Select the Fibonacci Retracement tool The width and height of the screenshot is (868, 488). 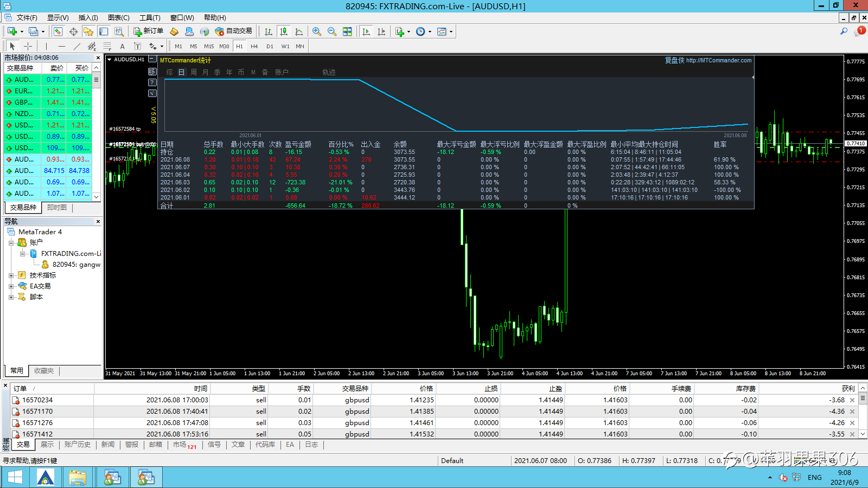click(x=107, y=46)
